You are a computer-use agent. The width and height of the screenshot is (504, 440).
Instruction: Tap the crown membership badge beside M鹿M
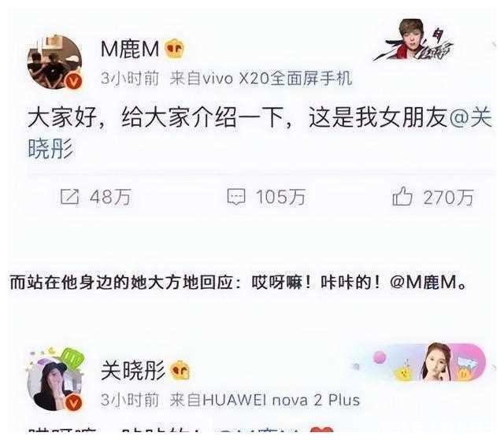point(175,49)
